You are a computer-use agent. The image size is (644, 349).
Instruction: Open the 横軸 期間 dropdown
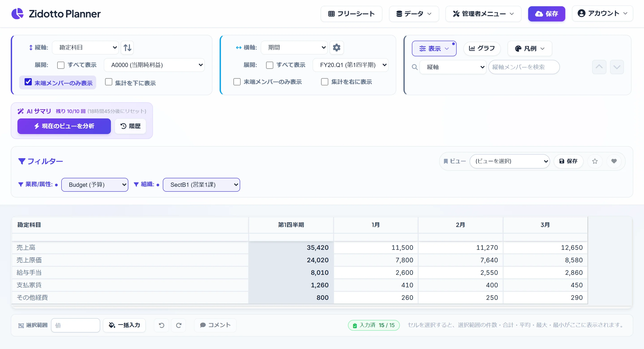pos(294,47)
